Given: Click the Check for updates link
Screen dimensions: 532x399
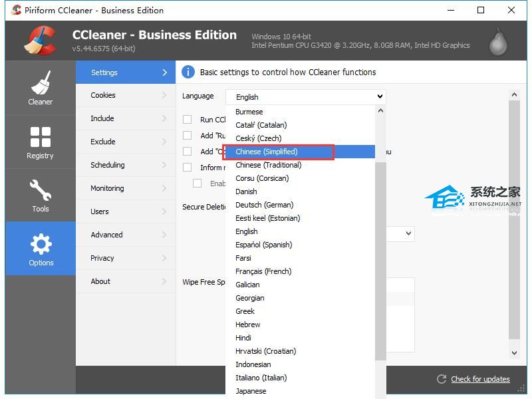Looking at the screenshot, I should [480, 379].
